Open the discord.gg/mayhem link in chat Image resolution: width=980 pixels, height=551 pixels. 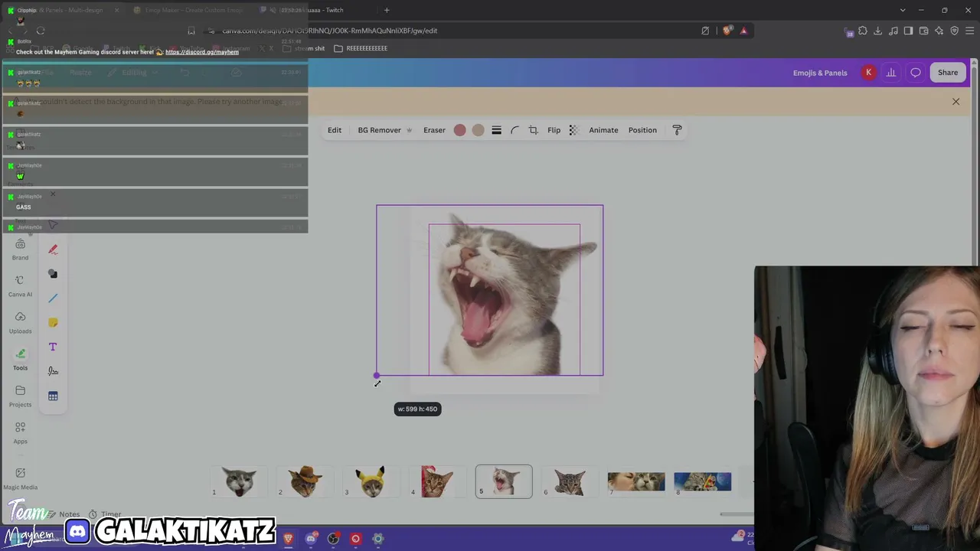202,52
